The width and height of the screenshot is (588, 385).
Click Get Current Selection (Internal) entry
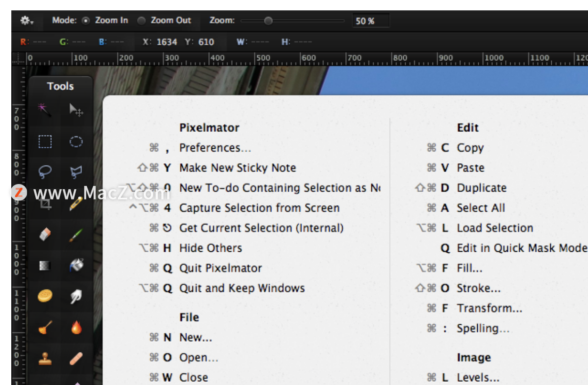pyautogui.click(x=261, y=228)
